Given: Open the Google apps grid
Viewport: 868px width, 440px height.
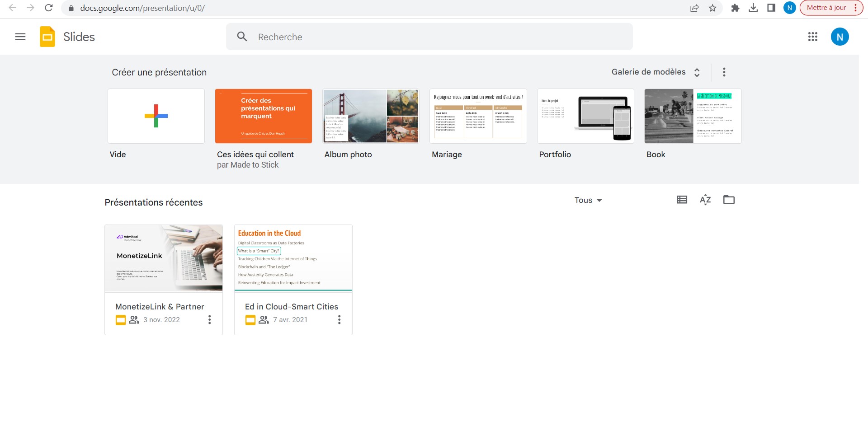Looking at the screenshot, I should coord(812,37).
